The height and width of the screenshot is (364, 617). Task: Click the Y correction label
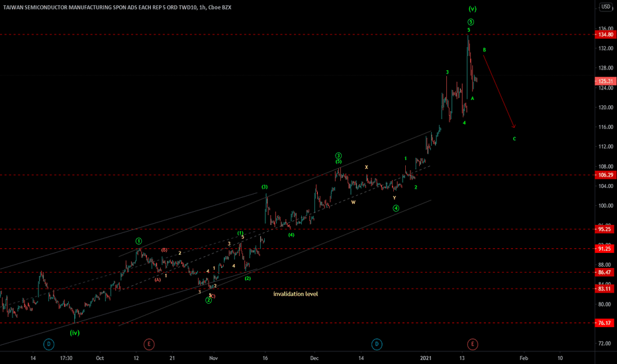click(x=395, y=198)
